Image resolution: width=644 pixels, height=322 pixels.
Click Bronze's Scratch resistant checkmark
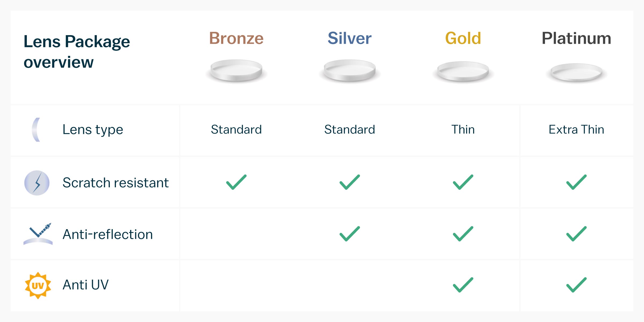tap(236, 182)
